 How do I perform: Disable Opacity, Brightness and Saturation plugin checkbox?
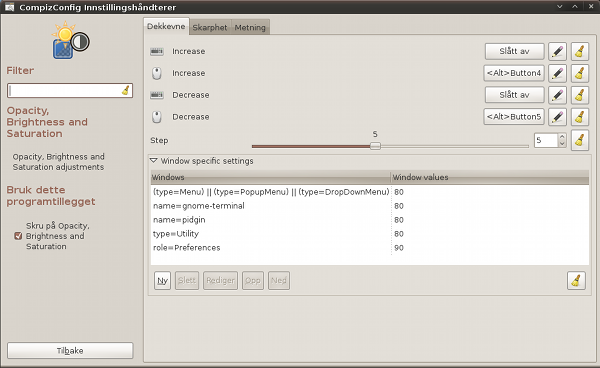pyautogui.click(x=18, y=236)
